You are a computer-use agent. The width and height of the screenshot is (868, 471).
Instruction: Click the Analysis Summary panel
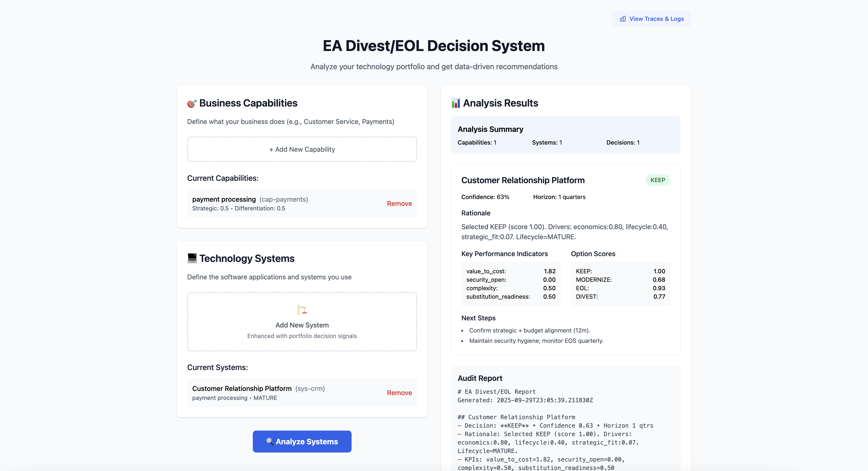coord(565,135)
